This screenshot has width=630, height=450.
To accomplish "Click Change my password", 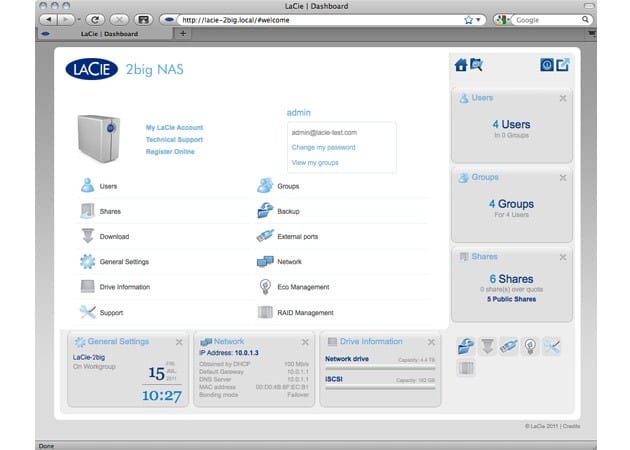I will pos(323,147).
